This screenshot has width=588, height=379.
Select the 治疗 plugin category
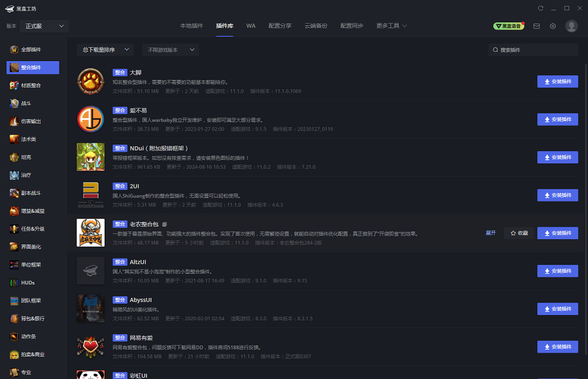(26, 175)
